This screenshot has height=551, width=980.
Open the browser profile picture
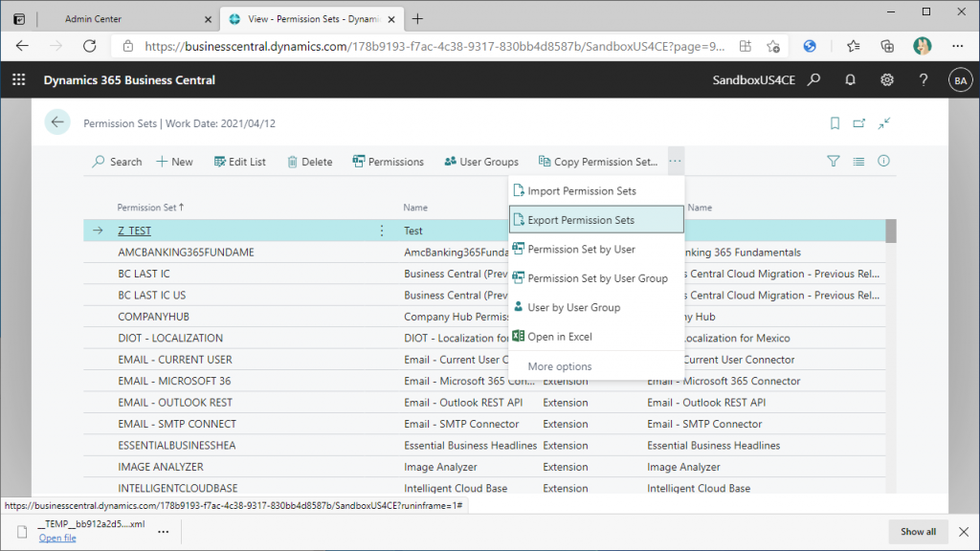point(922,46)
